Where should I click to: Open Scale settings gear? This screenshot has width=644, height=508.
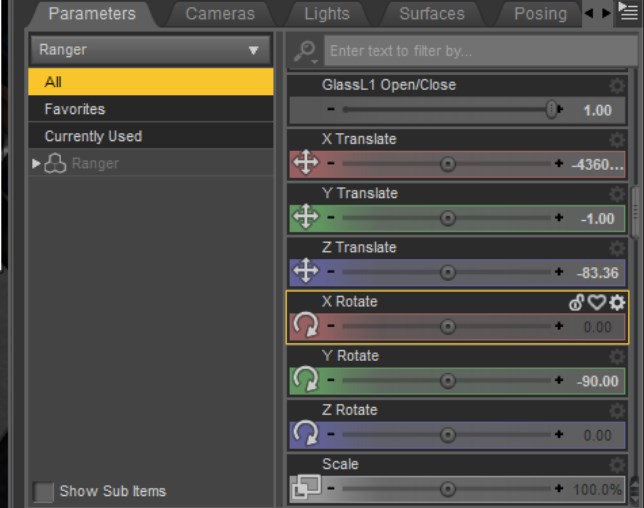tap(616, 465)
